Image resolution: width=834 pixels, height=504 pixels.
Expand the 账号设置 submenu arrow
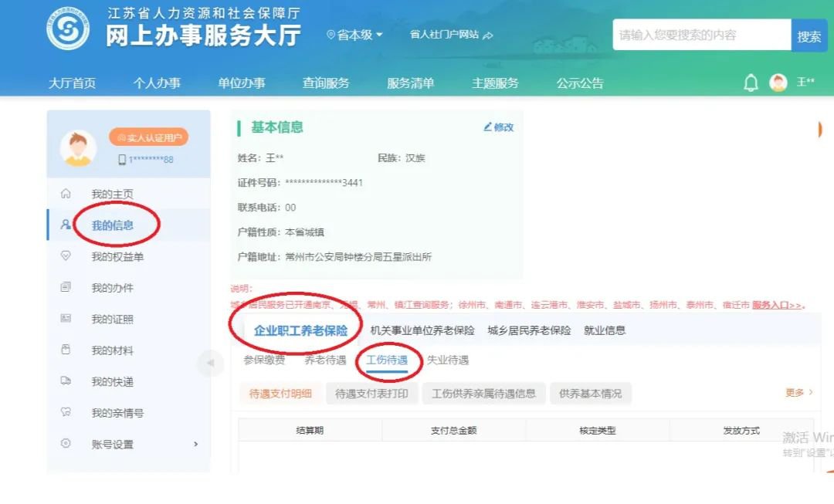(x=195, y=444)
